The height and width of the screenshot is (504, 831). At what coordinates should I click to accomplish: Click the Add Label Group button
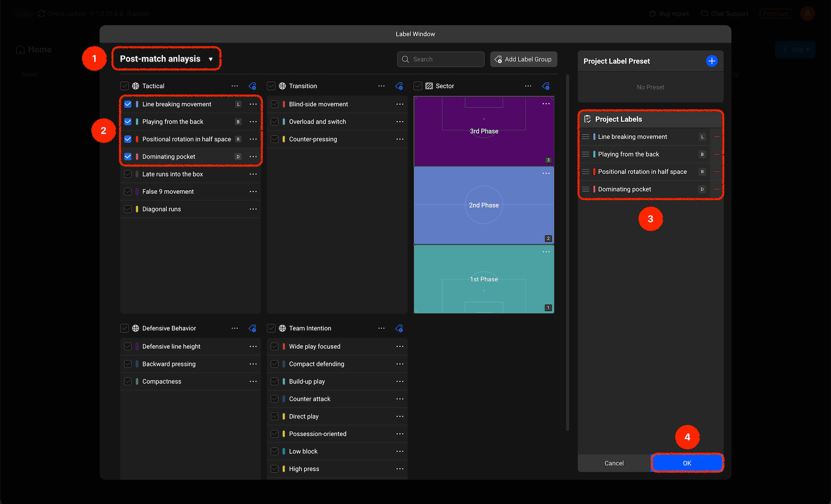click(523, 59)
